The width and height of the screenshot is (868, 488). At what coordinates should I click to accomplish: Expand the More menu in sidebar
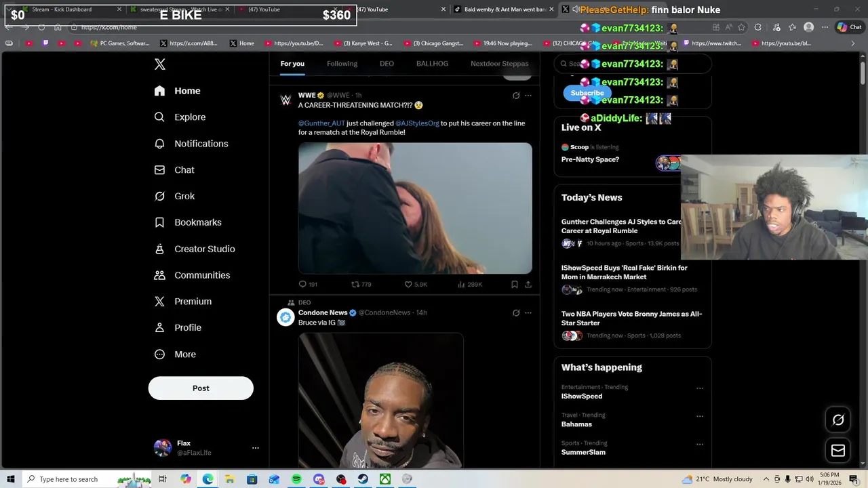coord(175,354)
